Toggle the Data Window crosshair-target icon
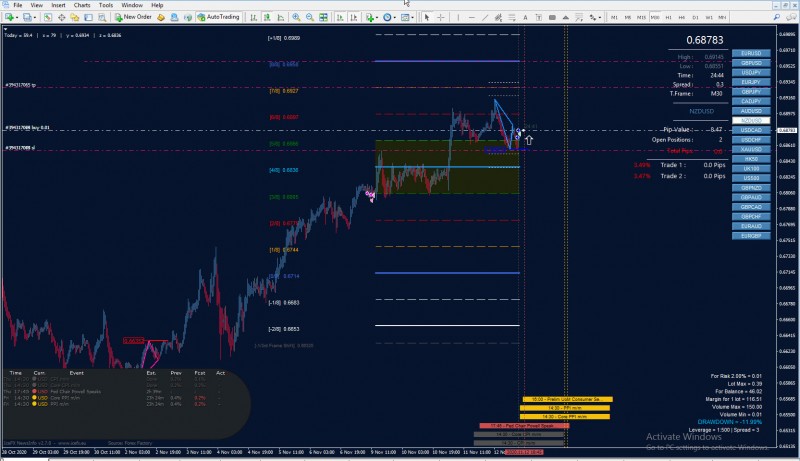This screenshot has height=461, width=800. click(x=61, y=17)
